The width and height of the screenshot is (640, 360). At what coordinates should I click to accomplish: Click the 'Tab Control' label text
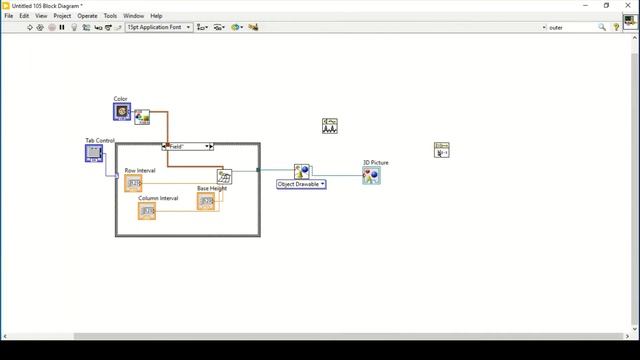coord(100,140)
